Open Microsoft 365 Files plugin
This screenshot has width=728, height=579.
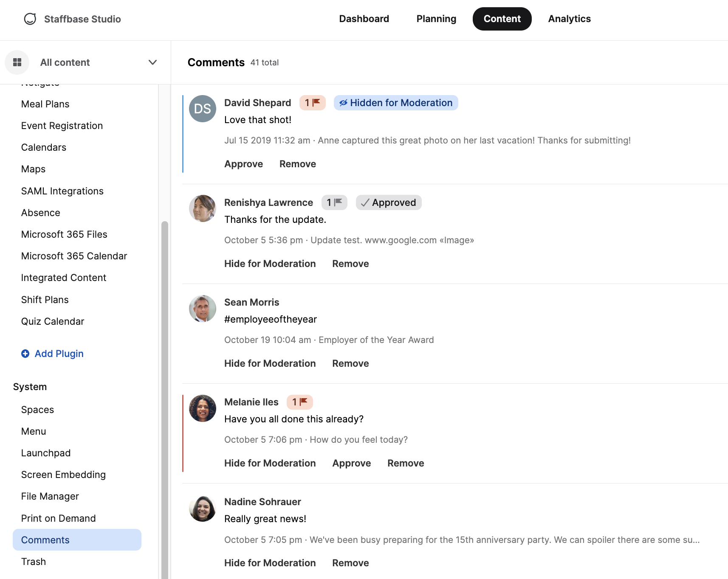coord(64,234)
